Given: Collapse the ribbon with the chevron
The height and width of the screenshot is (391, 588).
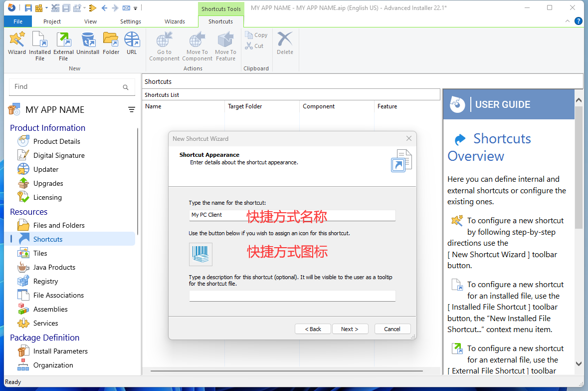Looking at the screenshot, I should (x=568, y=21).
